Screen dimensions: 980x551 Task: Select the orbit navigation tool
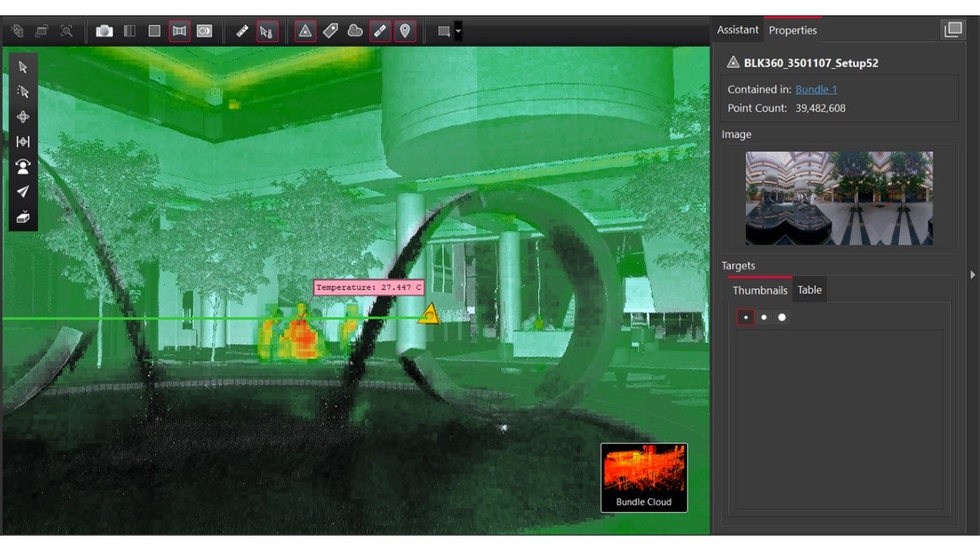(23, 117)
